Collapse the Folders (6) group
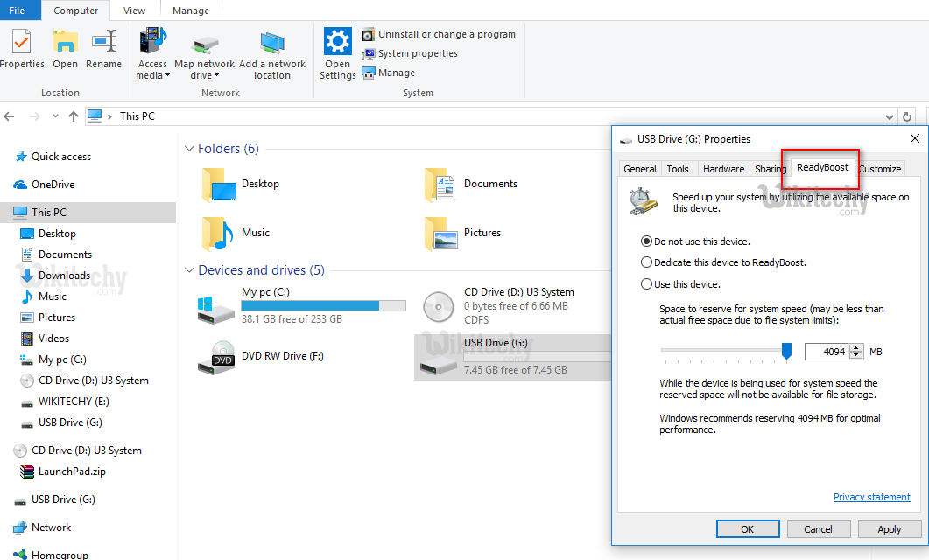 click(x=189, y=149)
